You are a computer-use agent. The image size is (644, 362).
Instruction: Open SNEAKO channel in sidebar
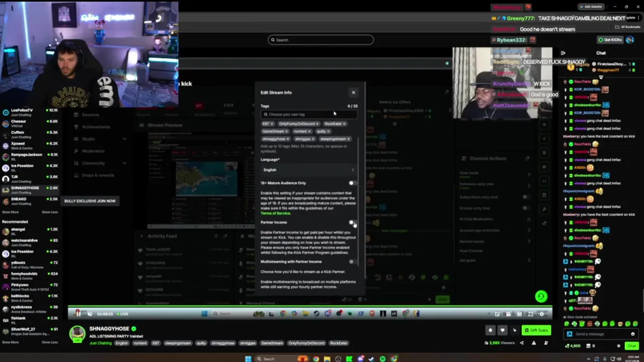click(x=30, y=201)
